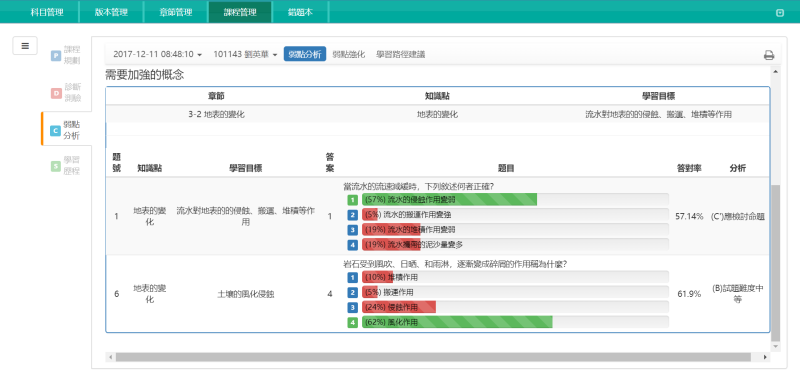Image resolution: width=800 pixels, height=384 pixels.
Task: Click the D icon for 診斷測驗
Action: tap(56, 93)
